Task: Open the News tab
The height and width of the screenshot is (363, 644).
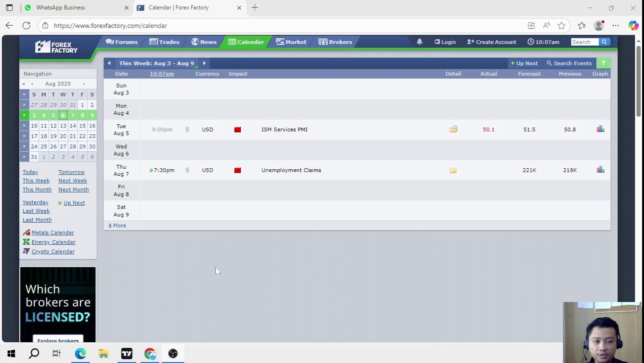Action: coord(204,42)
